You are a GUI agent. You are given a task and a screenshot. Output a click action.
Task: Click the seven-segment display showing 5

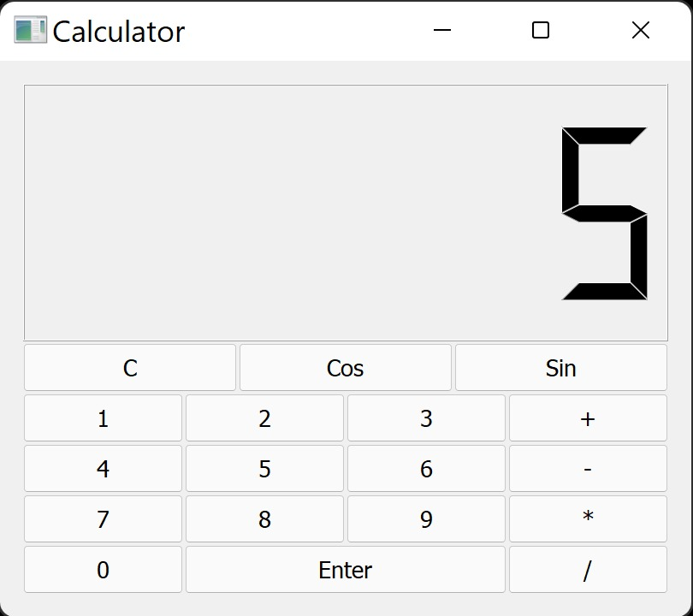[346, 210]
